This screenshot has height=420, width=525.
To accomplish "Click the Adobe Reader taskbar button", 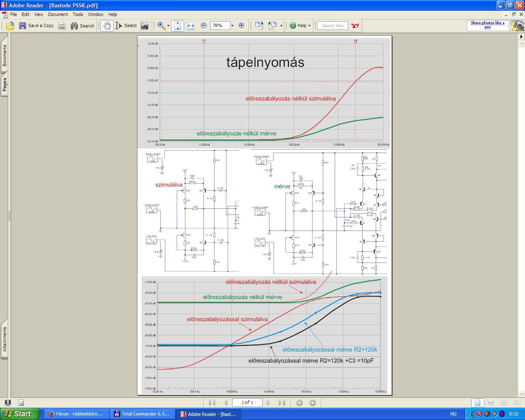I will coord(208,414).
